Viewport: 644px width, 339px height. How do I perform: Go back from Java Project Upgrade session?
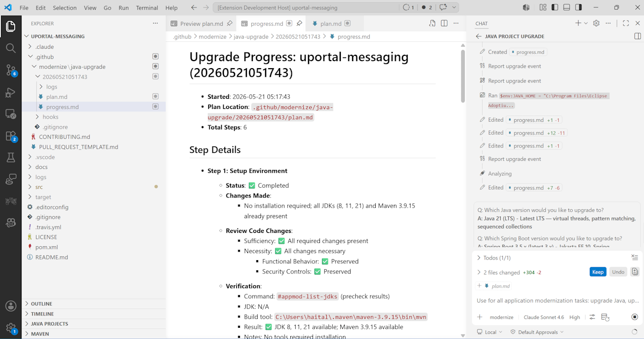click(x=479, y=36)
